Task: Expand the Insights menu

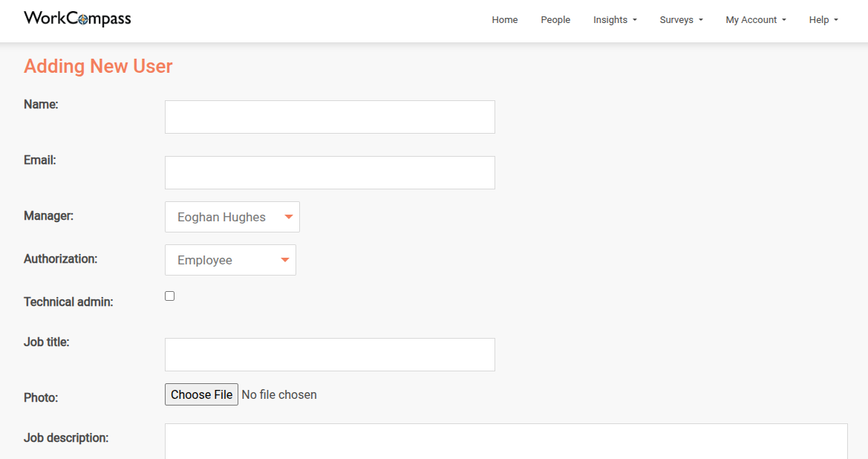Action: [x=615, y=20]
